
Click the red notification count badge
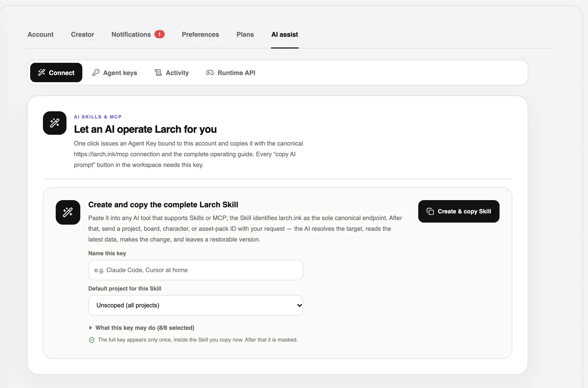(x=159, y=34)
